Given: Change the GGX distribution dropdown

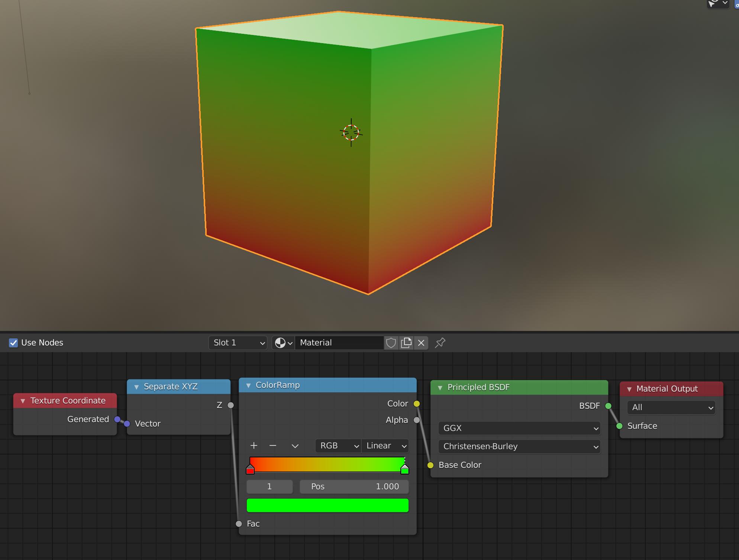Looking at the screenshot, I should point(519,428).
